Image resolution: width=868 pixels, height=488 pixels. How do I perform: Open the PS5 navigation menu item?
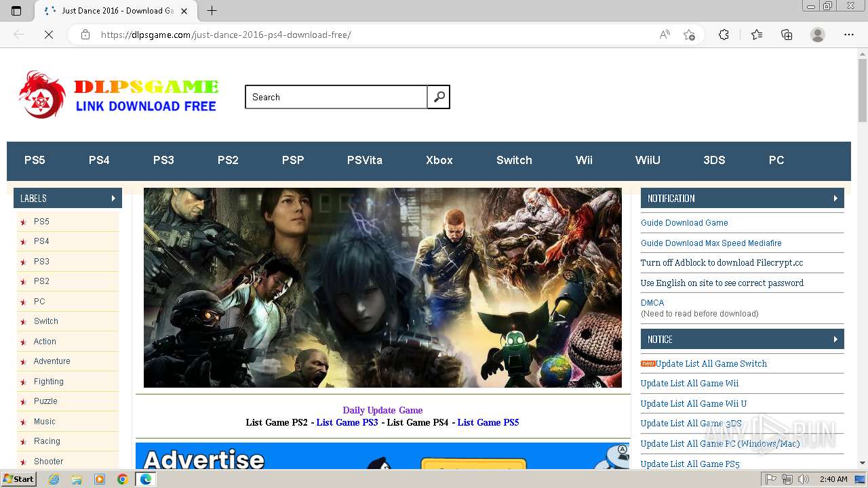click(35, 161)
